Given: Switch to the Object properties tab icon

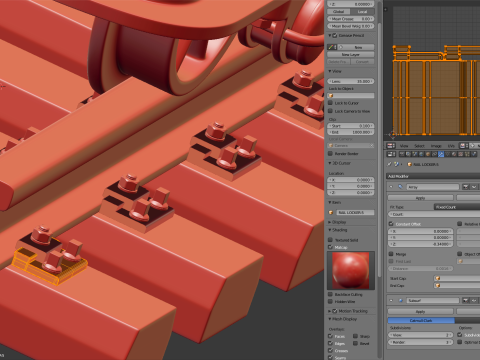Looking at the screenshot, I should 428,154.
